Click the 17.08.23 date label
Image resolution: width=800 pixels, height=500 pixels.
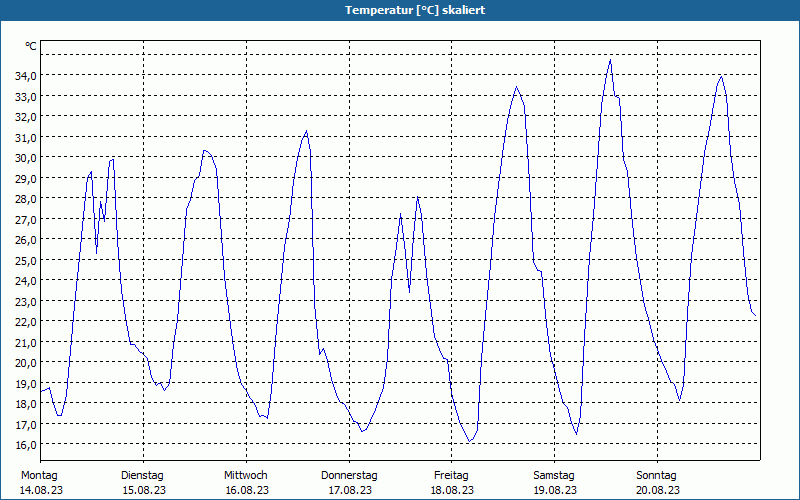click(350, 490)
